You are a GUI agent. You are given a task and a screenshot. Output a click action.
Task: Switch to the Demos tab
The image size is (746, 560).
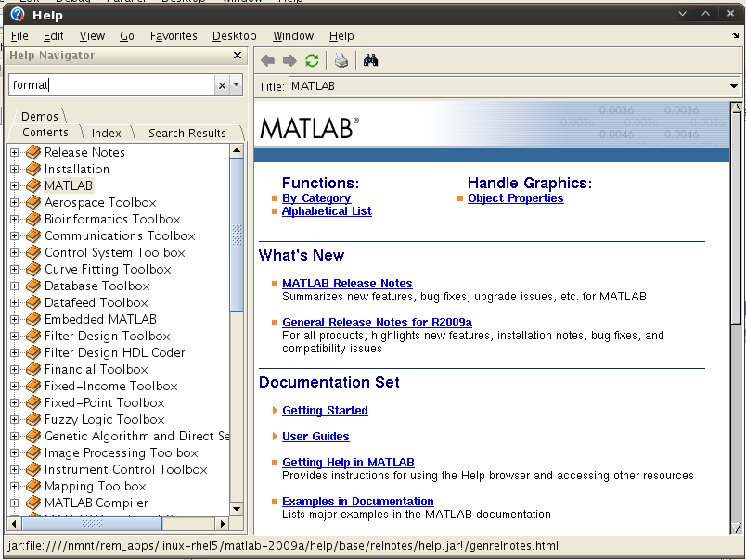tap(40, 117)
